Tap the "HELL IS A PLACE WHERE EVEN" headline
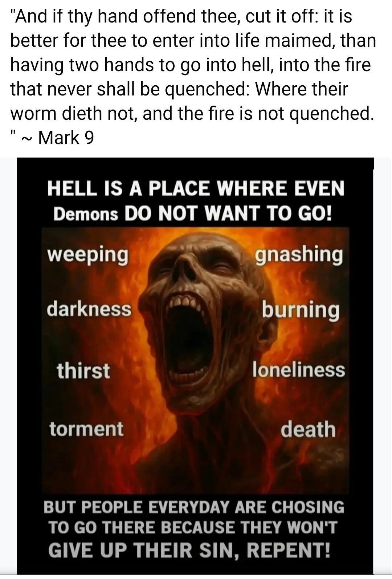This screenshot has height=579, width=392. pyautogui.click(x=196, y=188)
